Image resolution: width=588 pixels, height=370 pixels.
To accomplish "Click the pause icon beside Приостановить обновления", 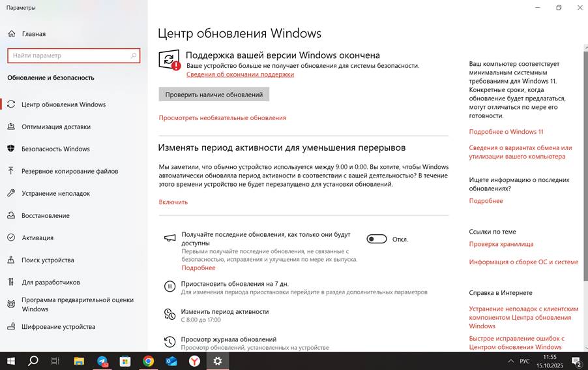I will 169,285.
